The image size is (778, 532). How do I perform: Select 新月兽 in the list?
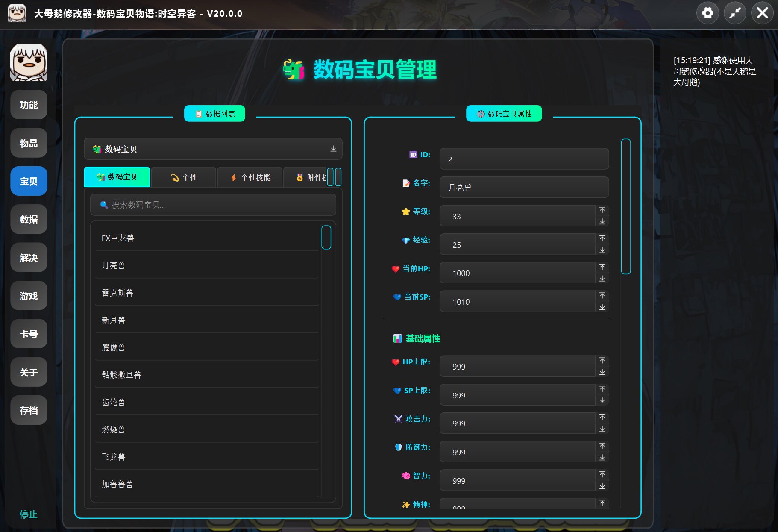[207, 320]
